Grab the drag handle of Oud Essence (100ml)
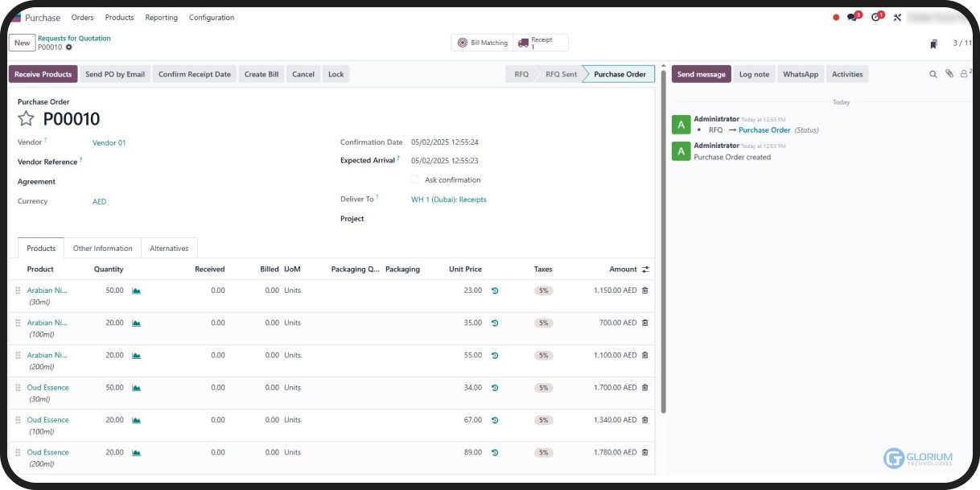980x490 pixels. 18,420
